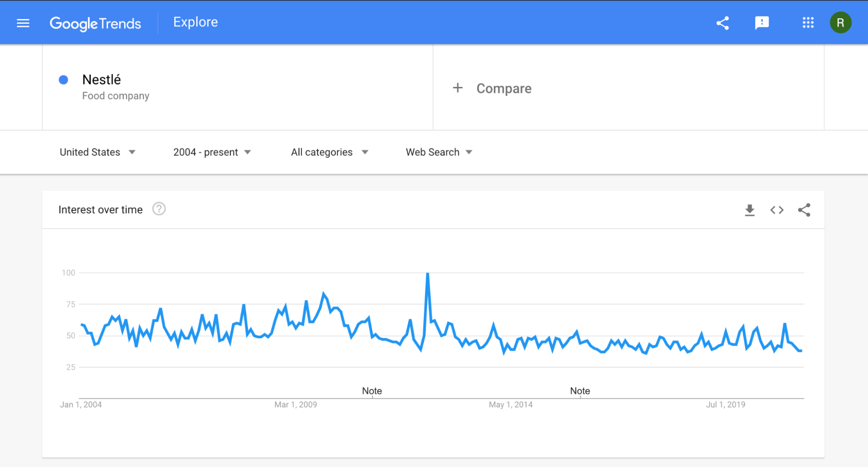Click the Note marker near Mar 2009
The width and height of the screenshot is (868, 467).
tap(372, 391)
